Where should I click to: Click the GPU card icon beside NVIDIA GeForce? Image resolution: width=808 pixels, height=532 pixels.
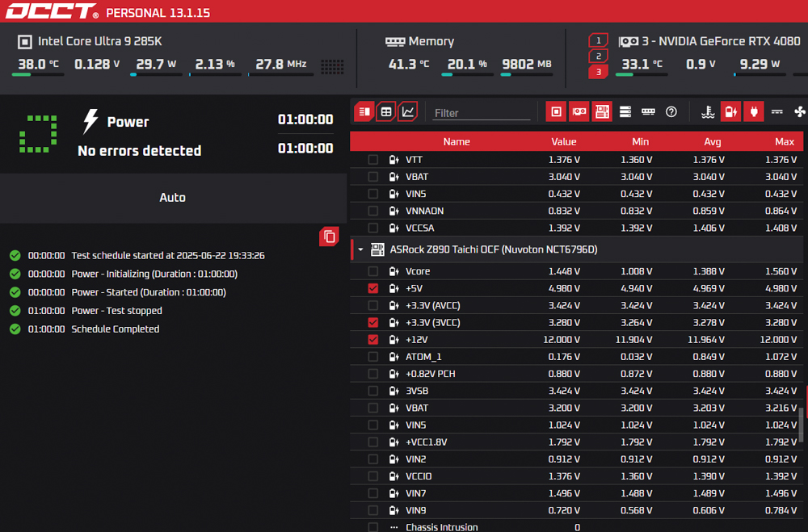tap(628, 42)
